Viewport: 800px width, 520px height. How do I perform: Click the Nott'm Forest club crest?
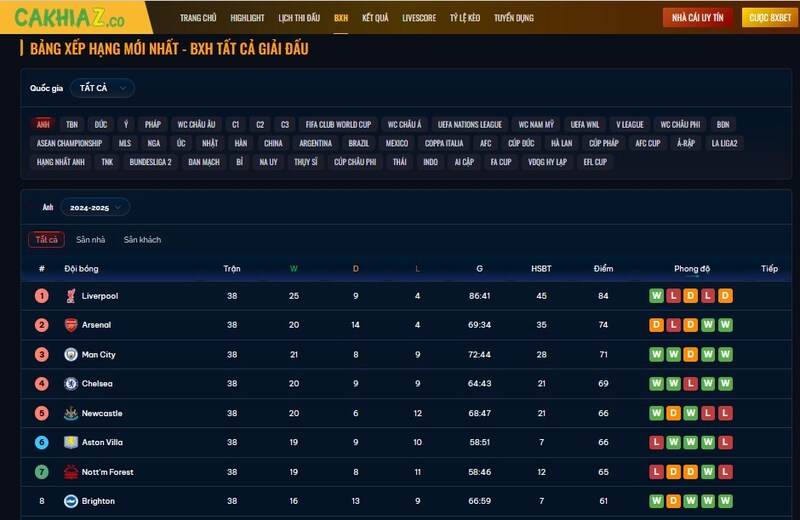click(x=70, y=472)
